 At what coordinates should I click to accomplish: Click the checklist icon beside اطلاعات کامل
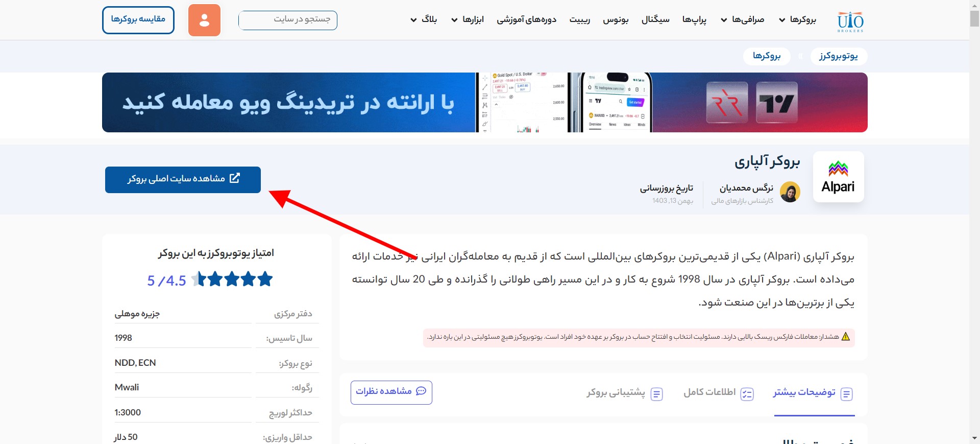click(747, 394)
